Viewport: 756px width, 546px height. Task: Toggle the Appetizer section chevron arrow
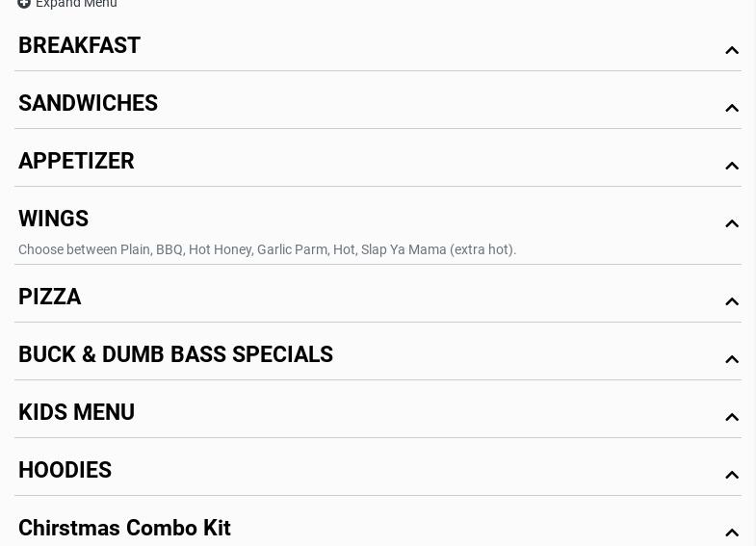click(732, 166)
